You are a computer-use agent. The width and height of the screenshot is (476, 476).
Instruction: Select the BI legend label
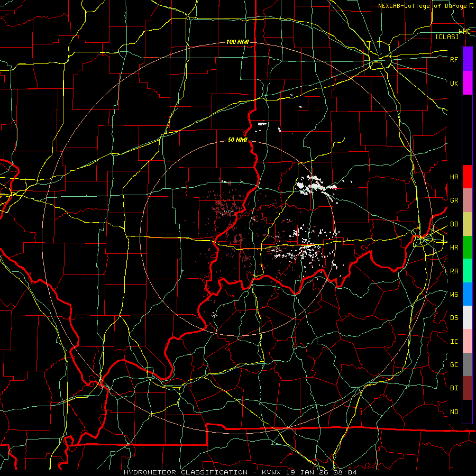454,388
